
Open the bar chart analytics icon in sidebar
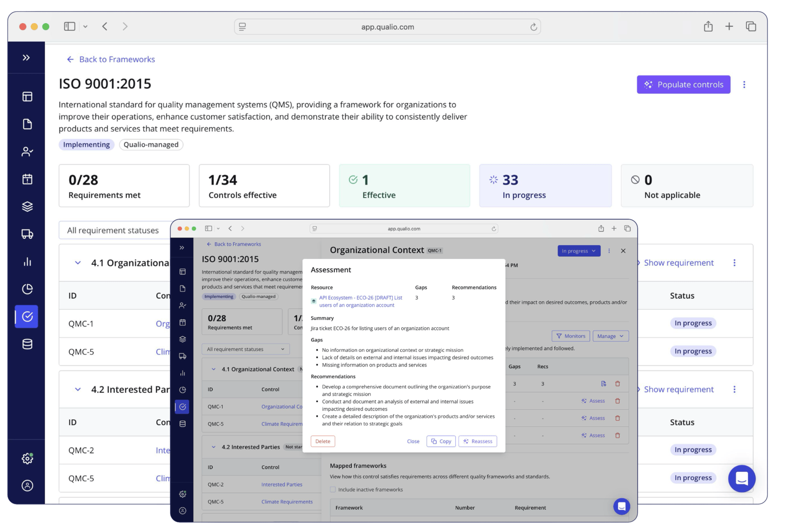[27, 262]
